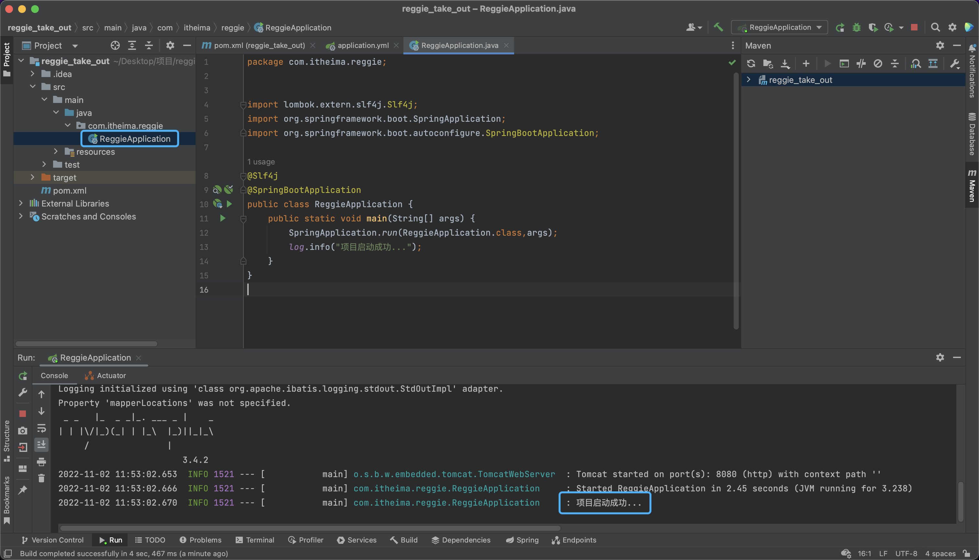Toggle Maven offline mode icon
The width and height of the screenshot is (979, 560).
click(x=861, y=63)
